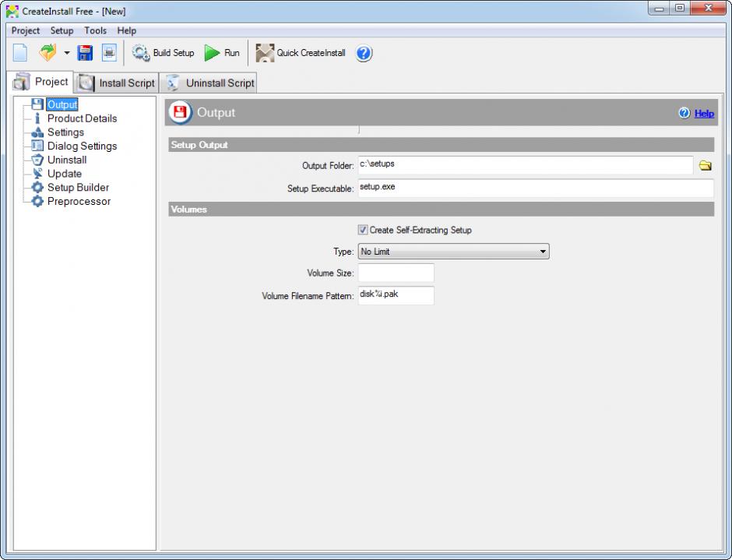Switch to the Install Script tab
732x560 pixels.
tap(117, 83)
